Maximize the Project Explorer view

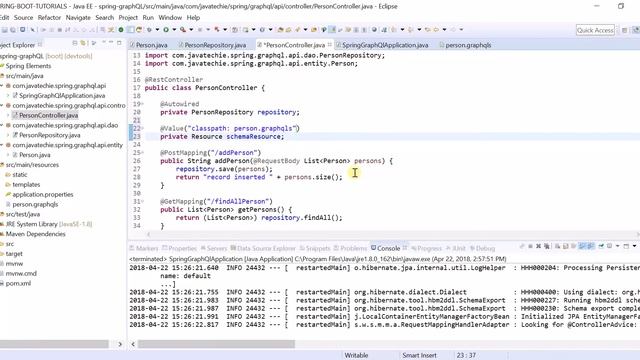119,43
